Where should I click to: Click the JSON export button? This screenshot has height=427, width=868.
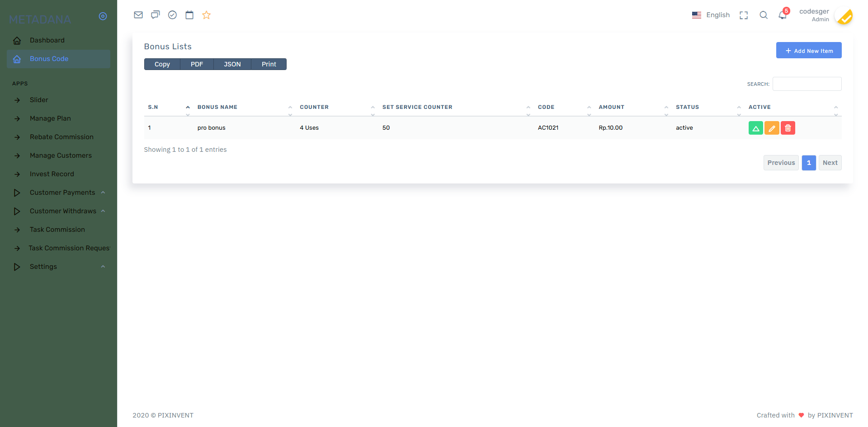point(232,64)
